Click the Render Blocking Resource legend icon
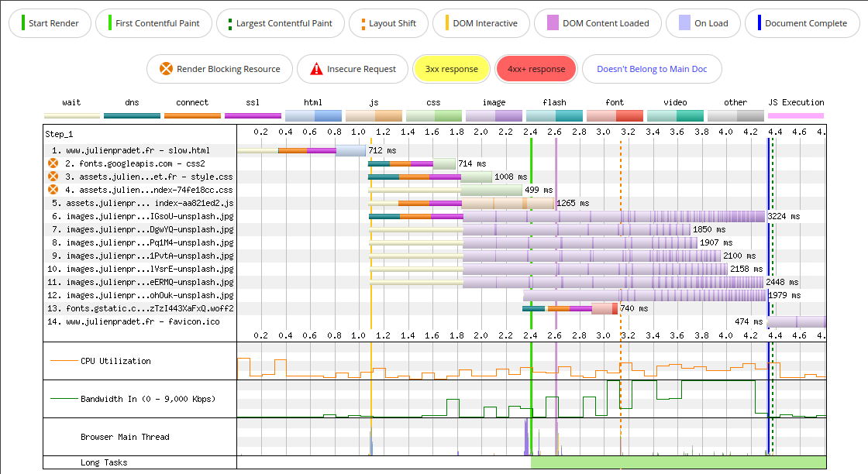 [164, 69]
